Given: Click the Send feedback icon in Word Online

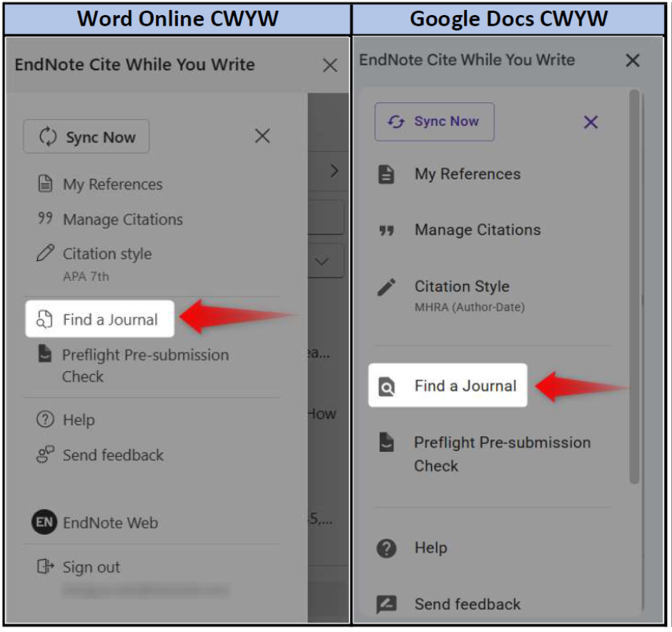Looking at the screenshot, I should 45,455.
